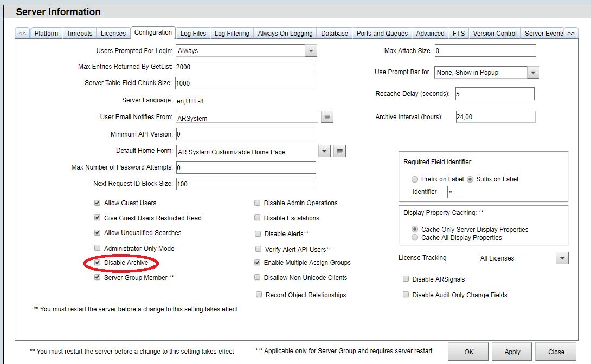Switch to the Log Files tab
Image resolution: width=591 pixels, height=364 pixels.
[x=193, y=34]
